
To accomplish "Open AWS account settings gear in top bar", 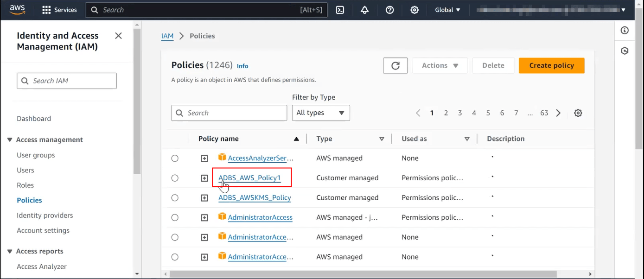I will 414,9.
